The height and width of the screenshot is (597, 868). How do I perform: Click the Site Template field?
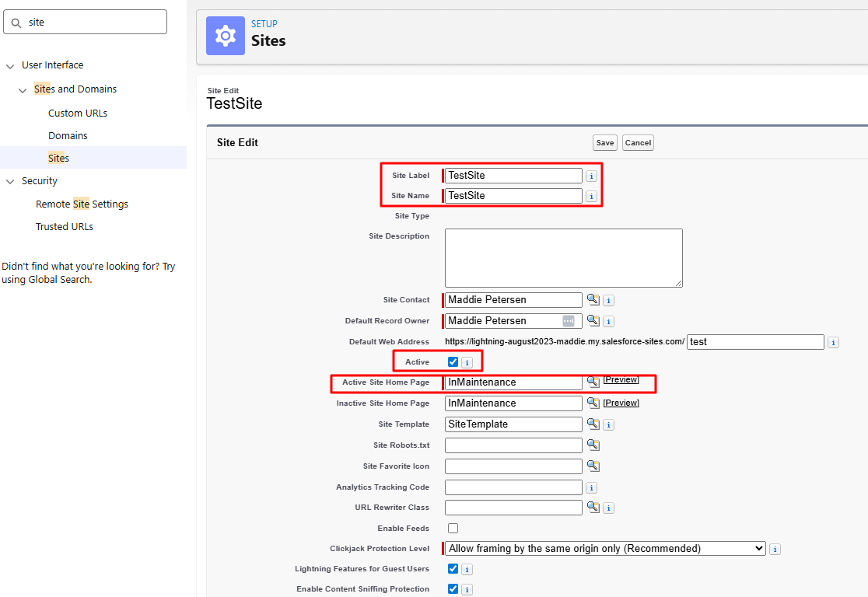click(513, 424)
